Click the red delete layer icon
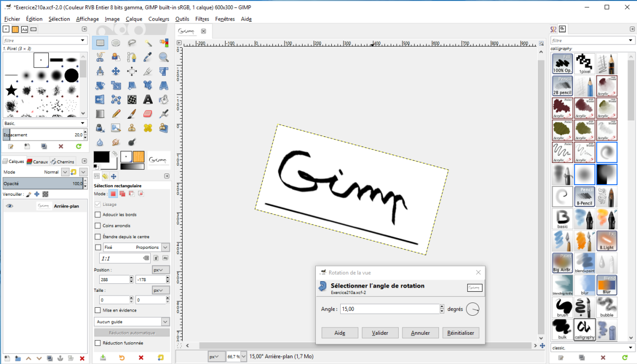This screenshot has width=637, height=364. click(82, 358)
